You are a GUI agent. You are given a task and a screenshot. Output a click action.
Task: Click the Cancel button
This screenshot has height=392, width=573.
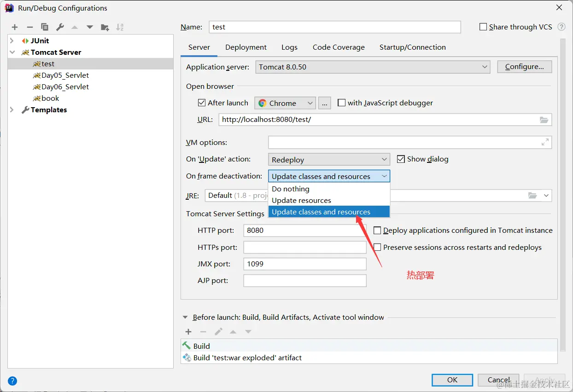[x=498, y=380]
